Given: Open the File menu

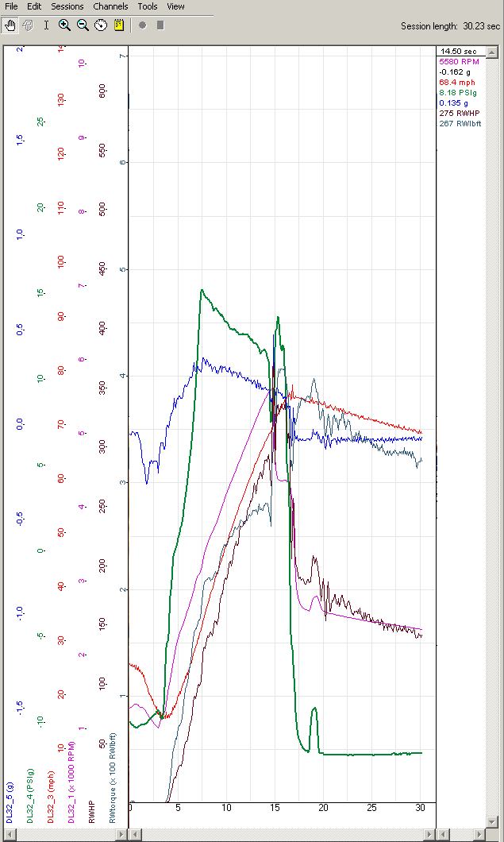Looking at the screenshot, I should click(11, 6).
